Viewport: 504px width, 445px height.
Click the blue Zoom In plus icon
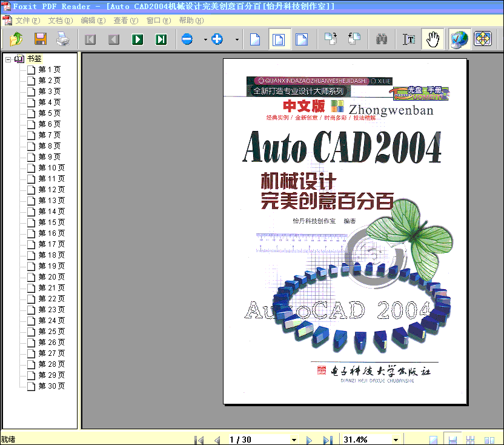[x=217, y=39]
